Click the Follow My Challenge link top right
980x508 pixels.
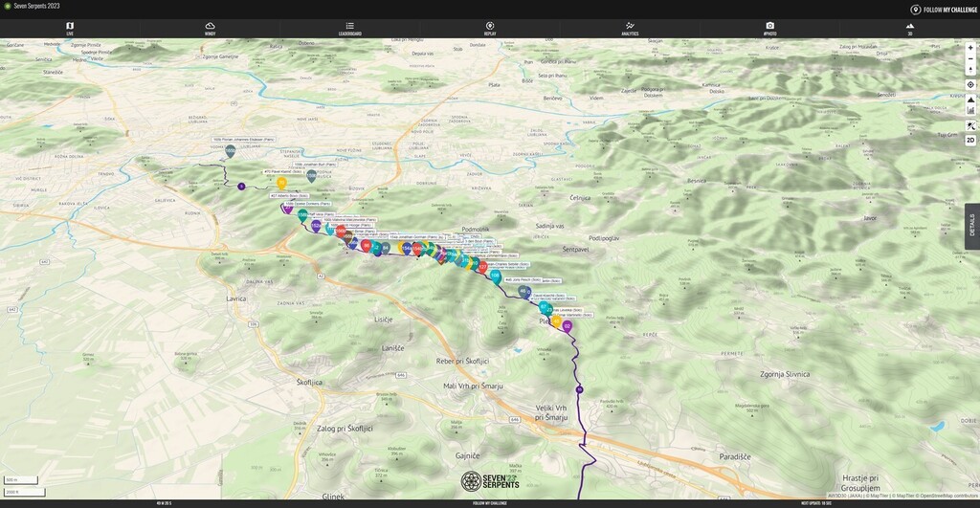tap(944, 10)
